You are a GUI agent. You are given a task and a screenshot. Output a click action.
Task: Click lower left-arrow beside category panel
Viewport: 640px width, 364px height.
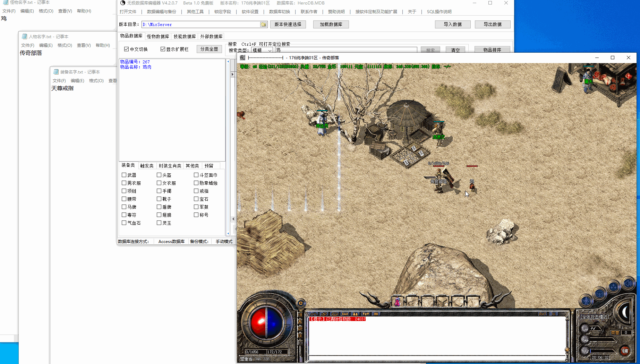point(233,219)
